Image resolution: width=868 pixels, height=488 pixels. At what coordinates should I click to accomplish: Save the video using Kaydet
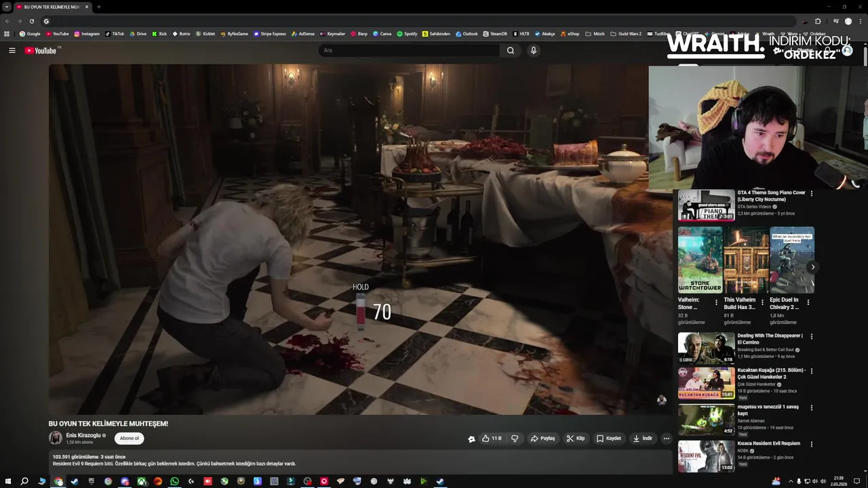click(609, 439)
